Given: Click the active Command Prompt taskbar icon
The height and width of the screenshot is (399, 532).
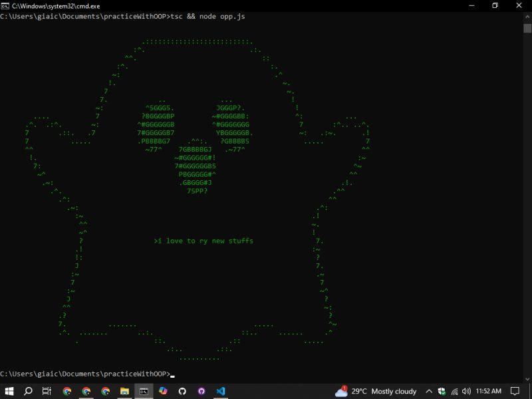Looking at the screenshot, I should pos(144,391).
